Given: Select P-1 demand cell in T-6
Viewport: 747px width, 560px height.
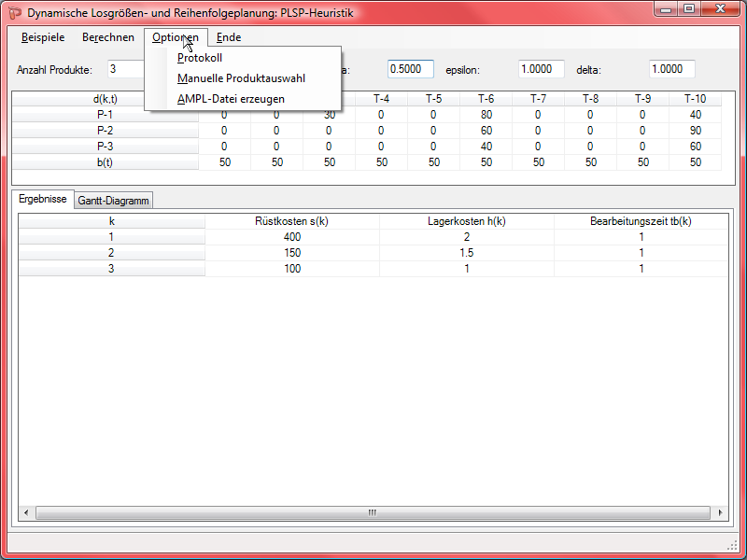Looking at the screenshot, I should click(x=486, y=115).
